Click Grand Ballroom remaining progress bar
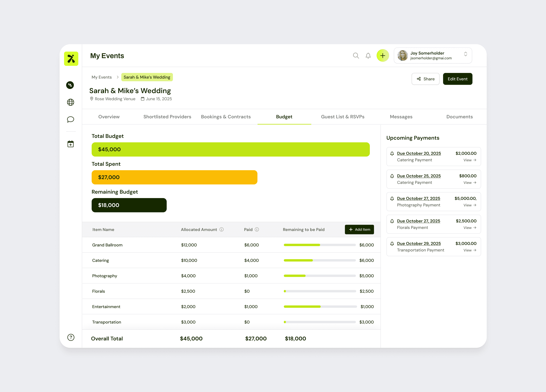Viewport: 546px width, 392px height. click(x=319, y=245)
